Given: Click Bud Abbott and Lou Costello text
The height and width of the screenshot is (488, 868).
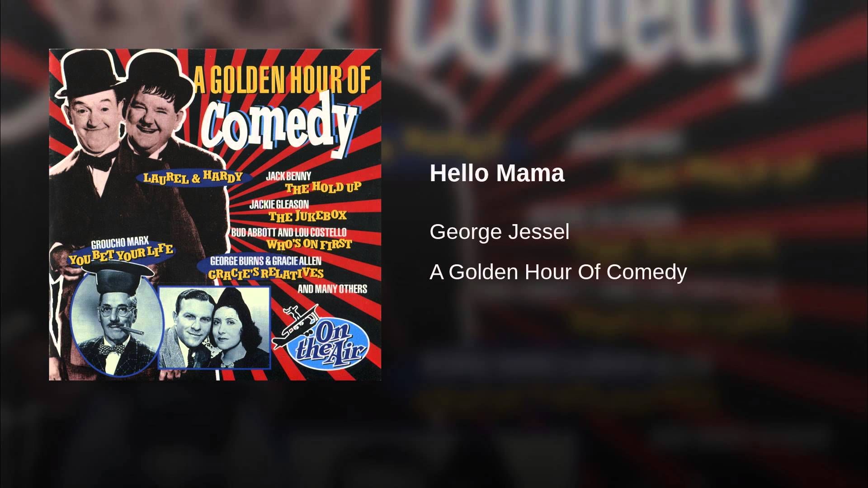Looking at the screenshot, I should [x=289, y=233].
